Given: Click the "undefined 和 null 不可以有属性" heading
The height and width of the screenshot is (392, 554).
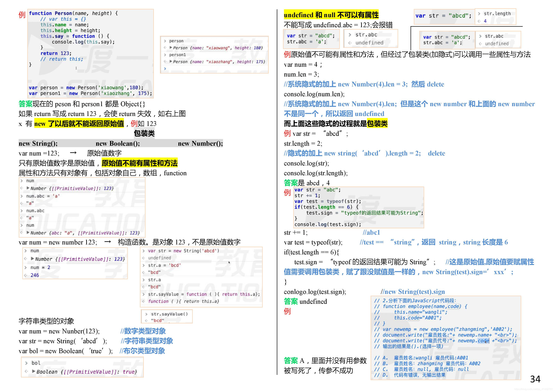Looking at the screenshot, I should [x=331, y=15].
